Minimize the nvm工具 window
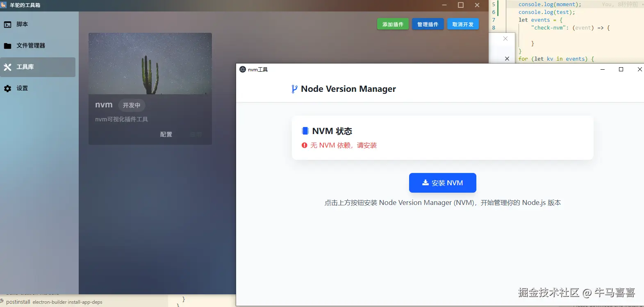Screen dimensions: 644x307 [603, 69]
